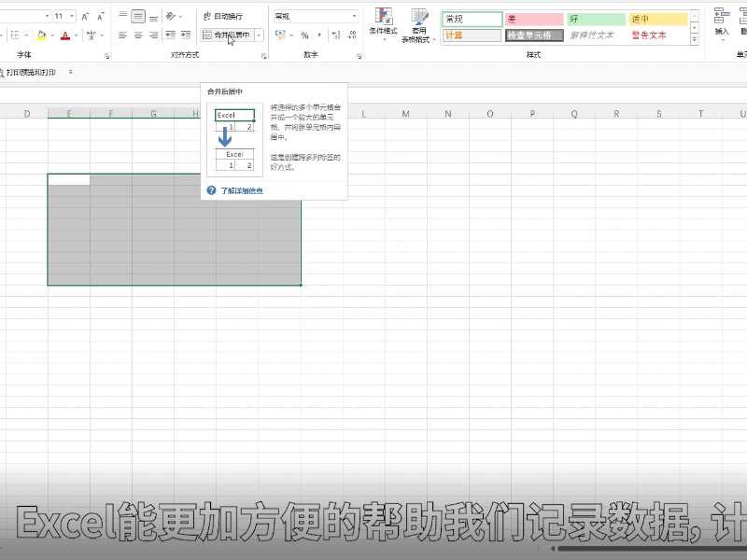This screenshot has height=560, width=747.
Task: Expand the Merge and Center dropdown arrow
Action: coord(257,34)
